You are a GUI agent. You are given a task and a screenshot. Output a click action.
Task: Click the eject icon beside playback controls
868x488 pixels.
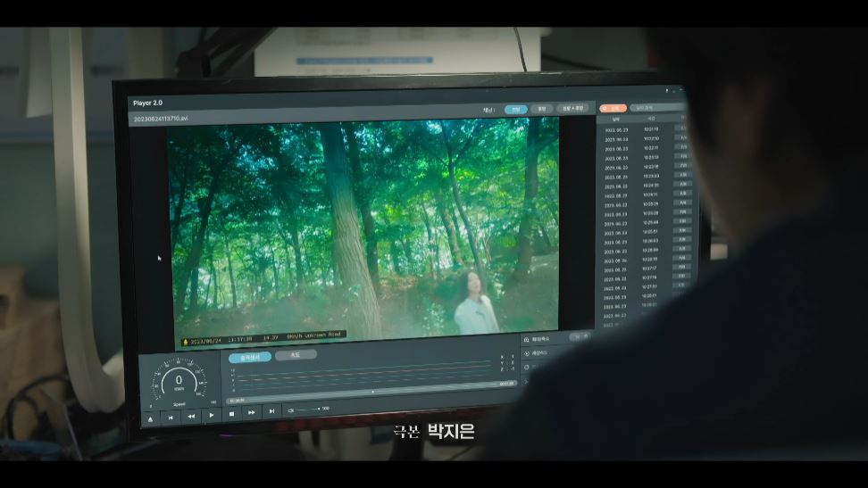[150, 419]
